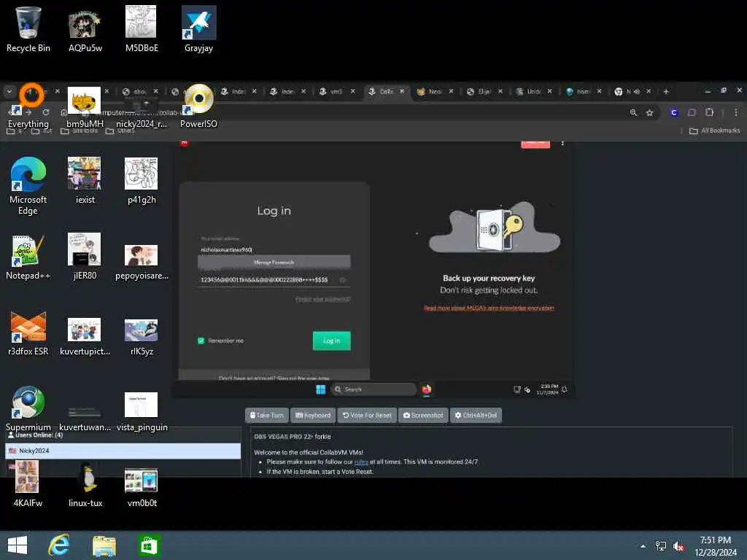
Task: Click the zoom magnifier icon in address bar
Action: [x=633, y=112]
